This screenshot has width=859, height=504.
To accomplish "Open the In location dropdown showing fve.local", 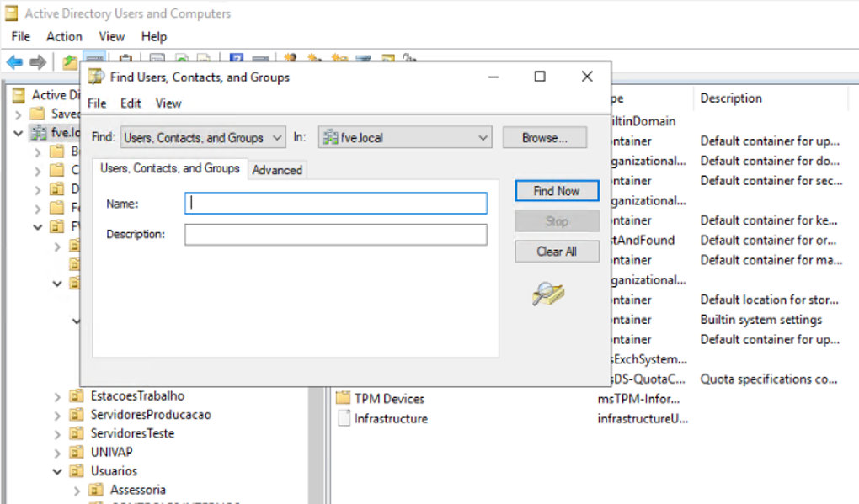I will (x=405, y=137).
